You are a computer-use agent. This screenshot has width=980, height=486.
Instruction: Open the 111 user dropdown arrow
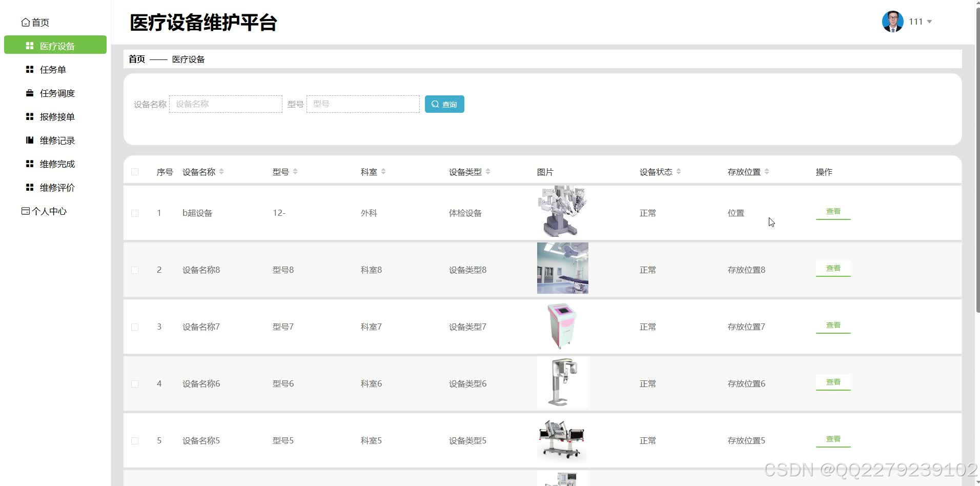tap(929, 22)
